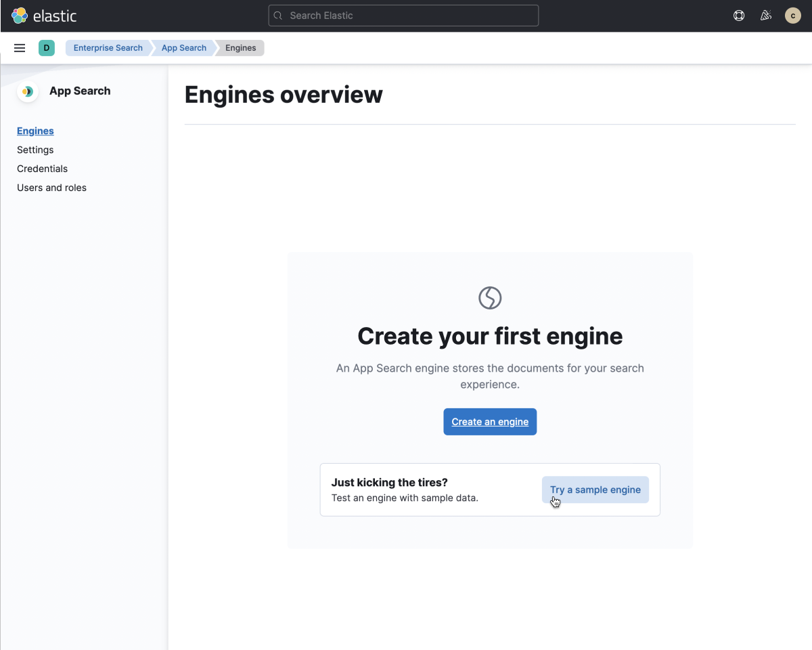
Task: Click the engine icon above Create your first engine
Action: [490, 297]
